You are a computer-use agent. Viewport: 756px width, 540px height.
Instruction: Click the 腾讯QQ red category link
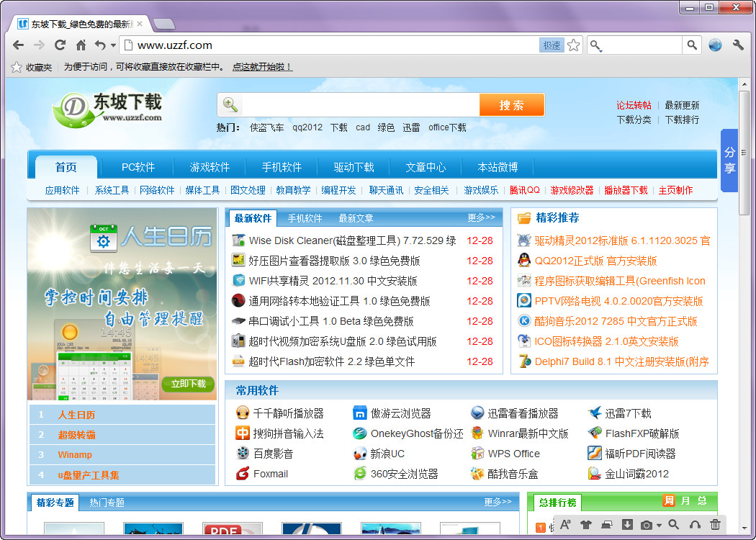coord(525,191)
